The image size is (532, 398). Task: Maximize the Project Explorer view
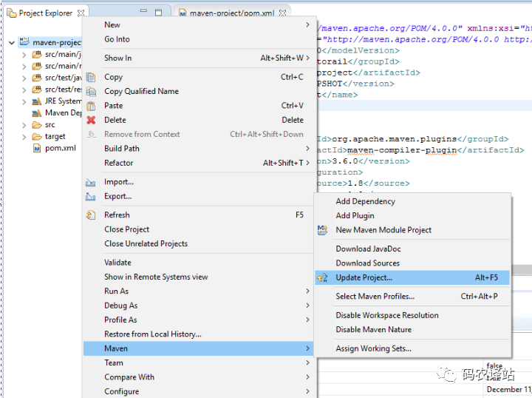(x=158, y=13)
